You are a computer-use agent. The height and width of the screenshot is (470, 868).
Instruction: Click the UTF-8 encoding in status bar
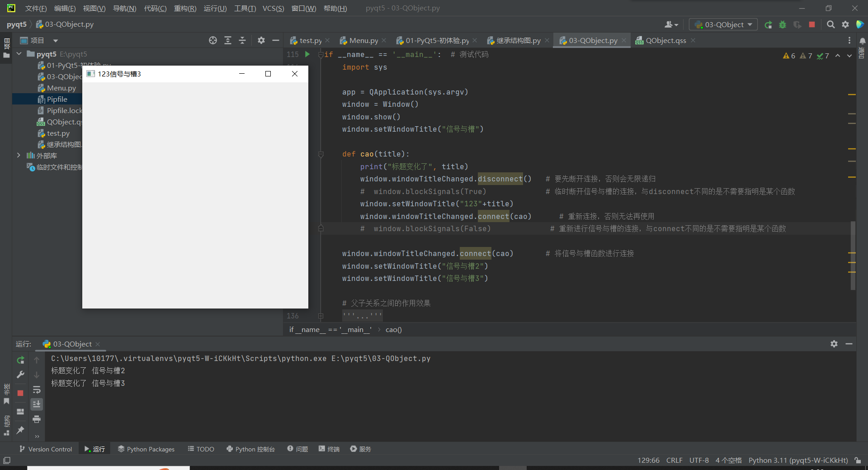pos(699,460)
